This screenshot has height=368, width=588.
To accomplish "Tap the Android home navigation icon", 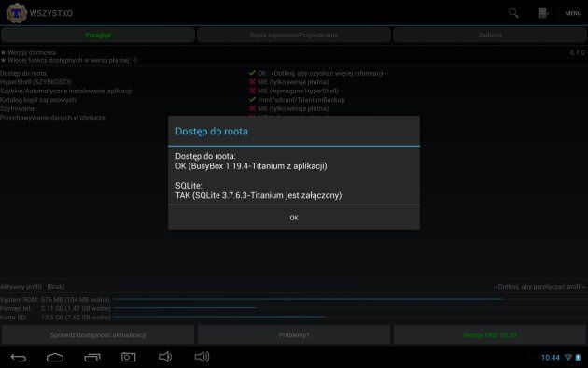I will [x=55, y=358].
